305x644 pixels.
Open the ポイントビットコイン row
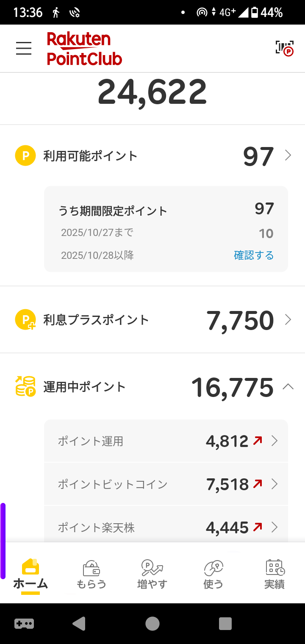coord(166,484)
